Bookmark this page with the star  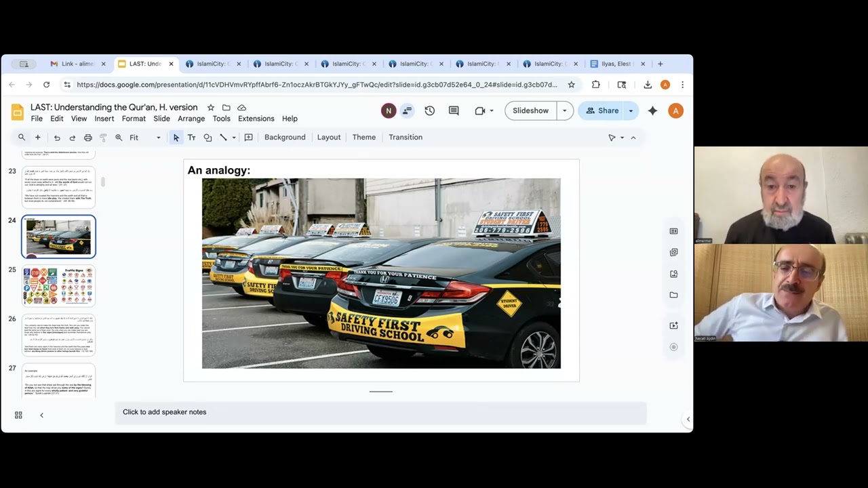572,85
